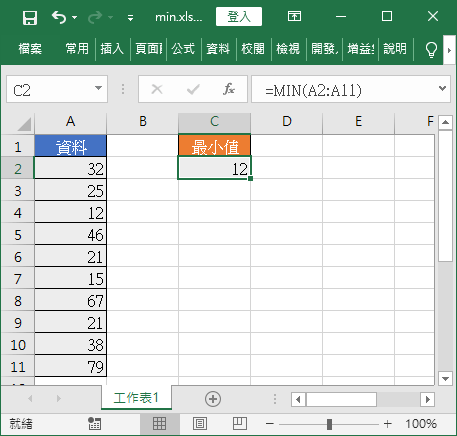Image resolution: width=457 pixels, height=436 pixels.
Task: Open the 插入 ribbon tab
Action: tap(112, 49)
